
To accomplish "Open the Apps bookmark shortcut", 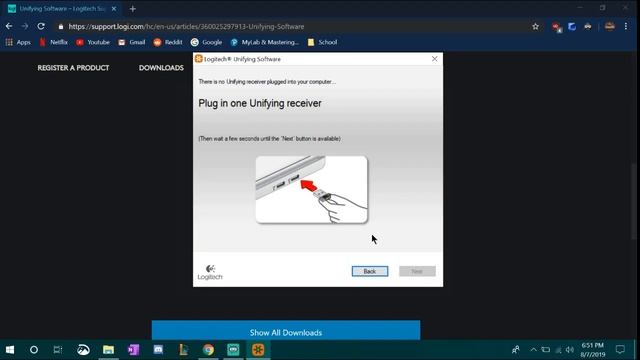I will [x=18, y=42].
